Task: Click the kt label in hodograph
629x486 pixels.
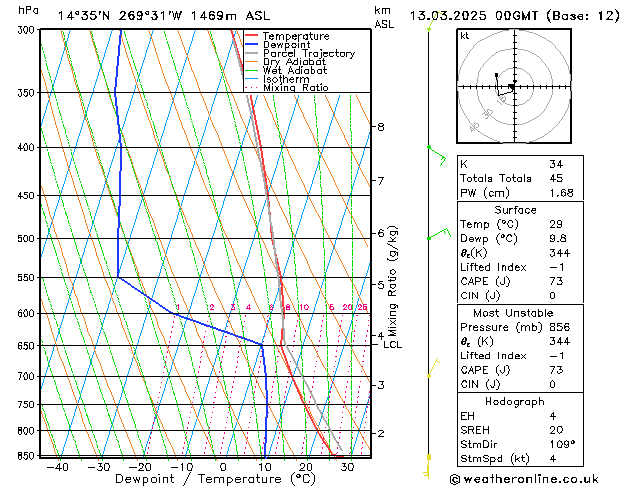Action: click(465, 36)
